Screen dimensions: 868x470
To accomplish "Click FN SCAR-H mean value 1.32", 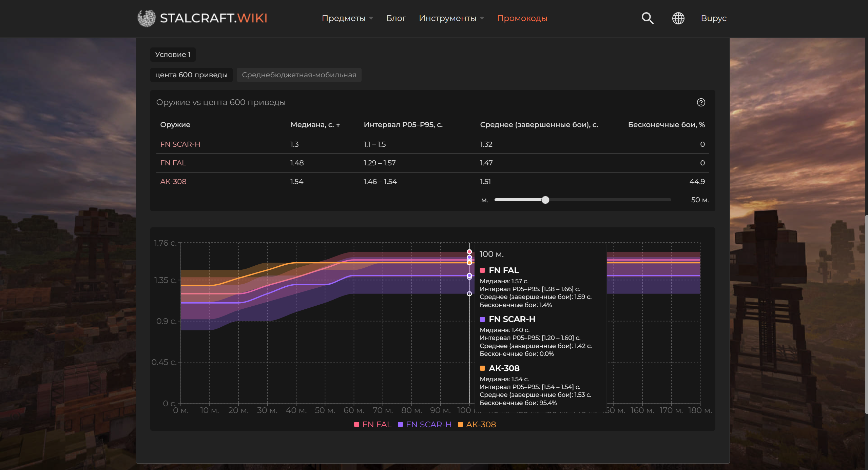I will pyautogui.click(x=486, y=144).
